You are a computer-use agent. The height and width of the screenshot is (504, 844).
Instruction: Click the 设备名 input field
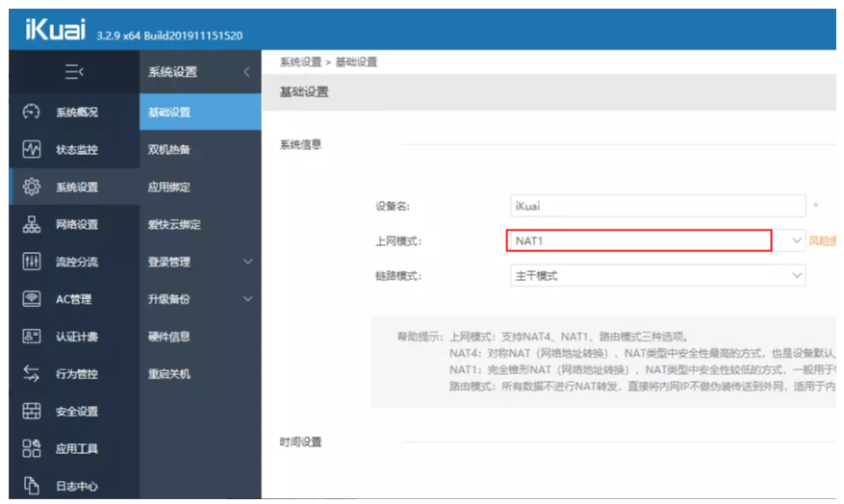pyautogui.click(x=657, y=206)
